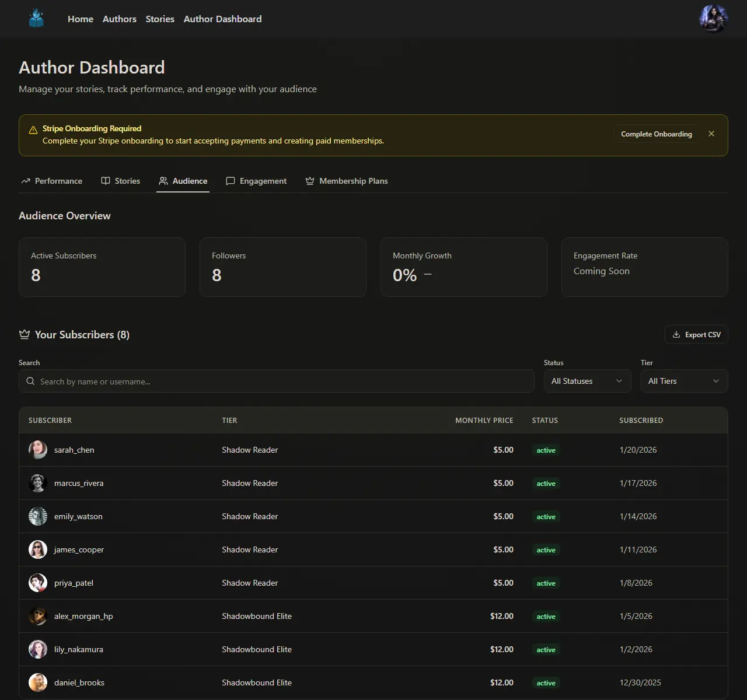The height and width of the screenshot is (700, 747).
Task: Click the download icon inside Export CSV
Action: point(678,334)
